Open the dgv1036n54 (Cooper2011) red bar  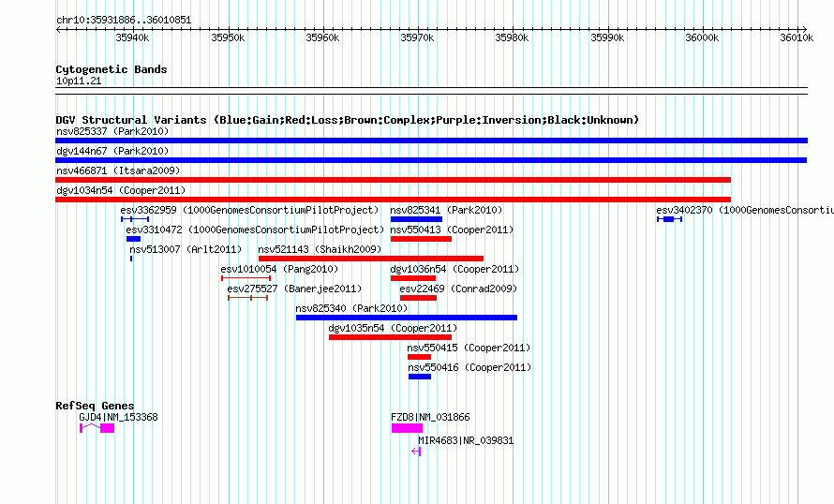click(x=413, y=278)
